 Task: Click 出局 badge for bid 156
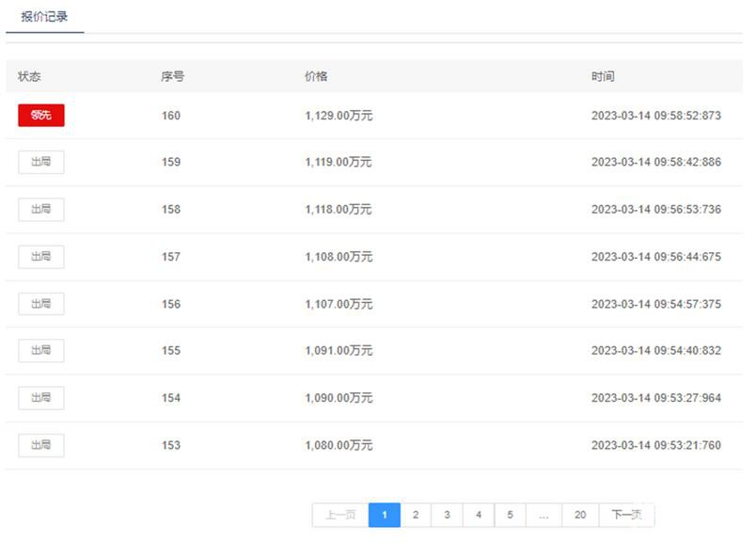40,304
